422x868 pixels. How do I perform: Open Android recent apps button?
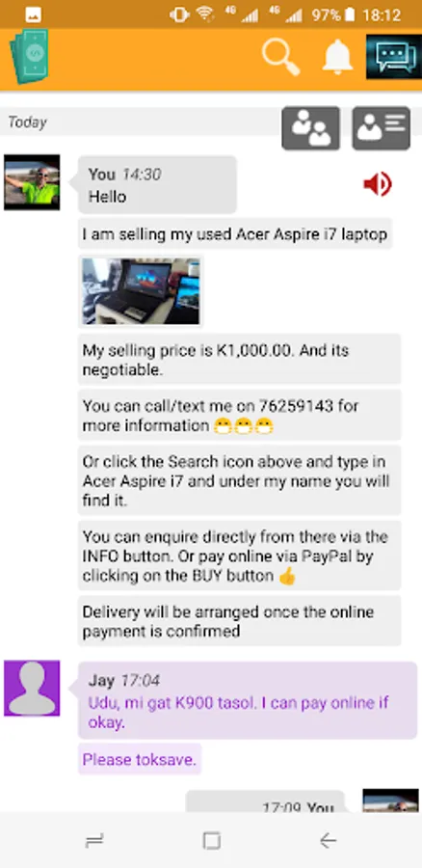click(x=94, y=841)
